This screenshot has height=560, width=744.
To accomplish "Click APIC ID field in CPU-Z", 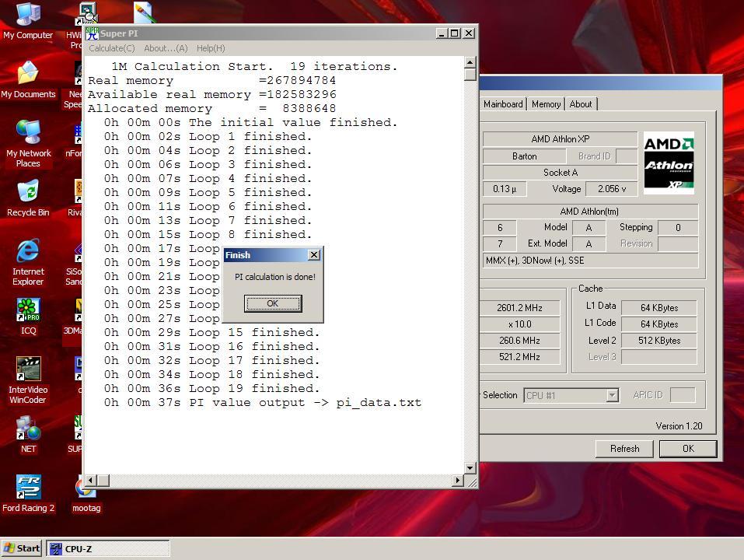I will pos(683,395).
